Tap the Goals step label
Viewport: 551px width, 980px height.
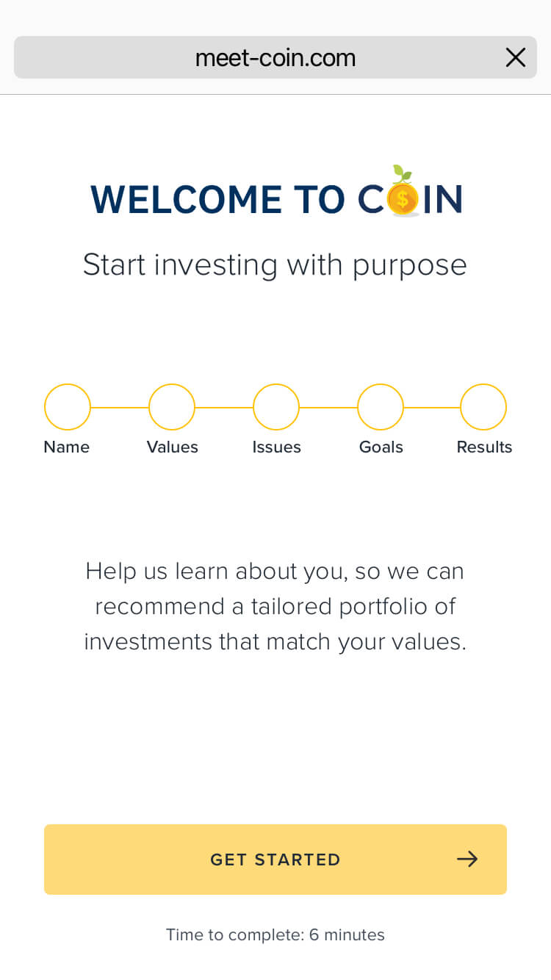point(381,447)
